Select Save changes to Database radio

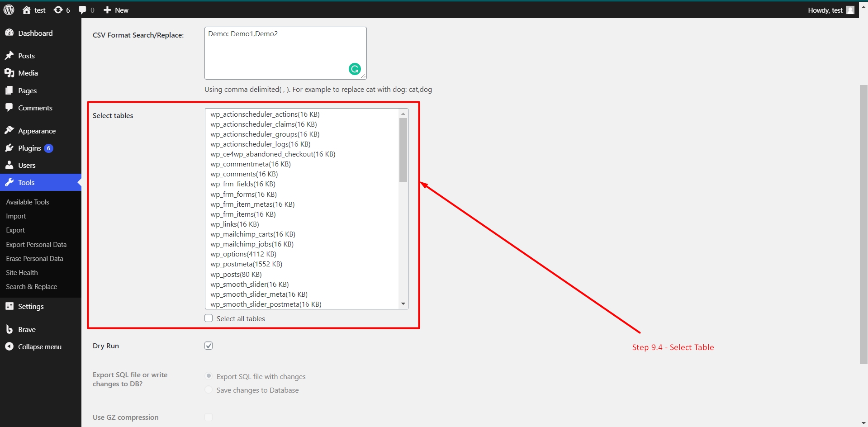click(x=209, y=389)
